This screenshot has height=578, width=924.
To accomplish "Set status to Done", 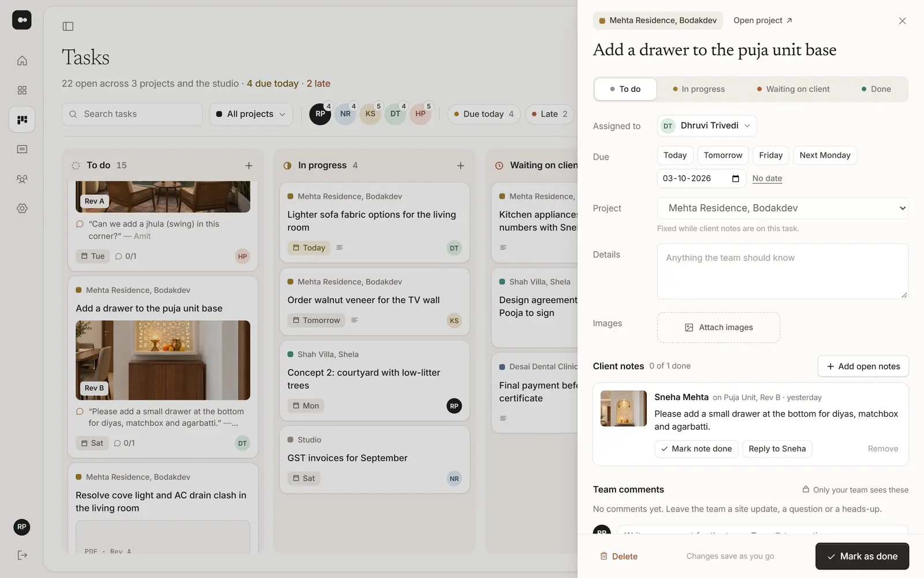I will pos(876,89).
